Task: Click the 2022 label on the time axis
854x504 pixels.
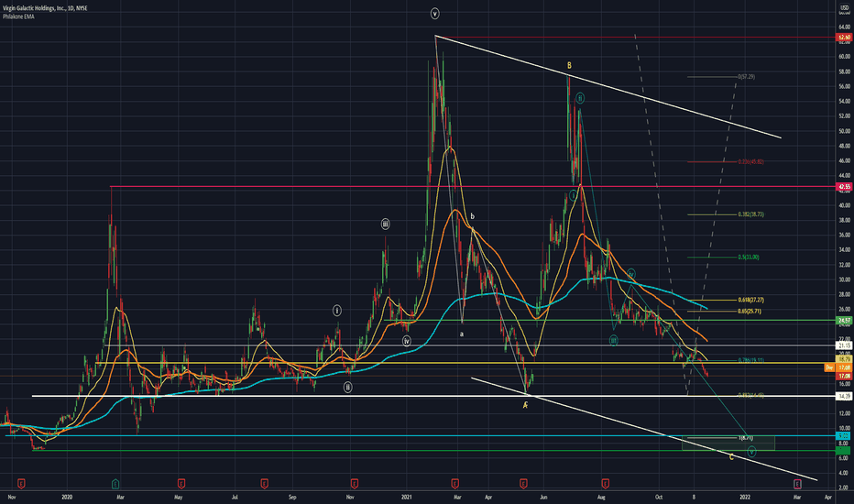Action: pyautogui.click(x=745, y=497)
